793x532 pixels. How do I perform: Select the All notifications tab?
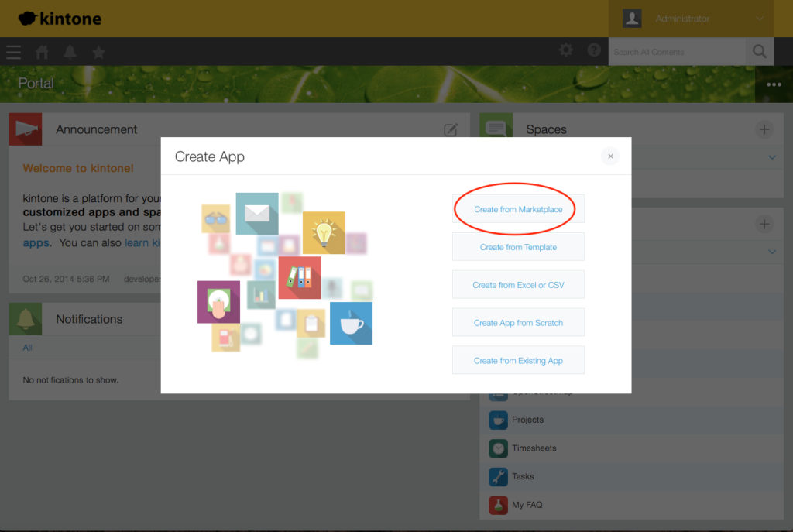(27, 348)
